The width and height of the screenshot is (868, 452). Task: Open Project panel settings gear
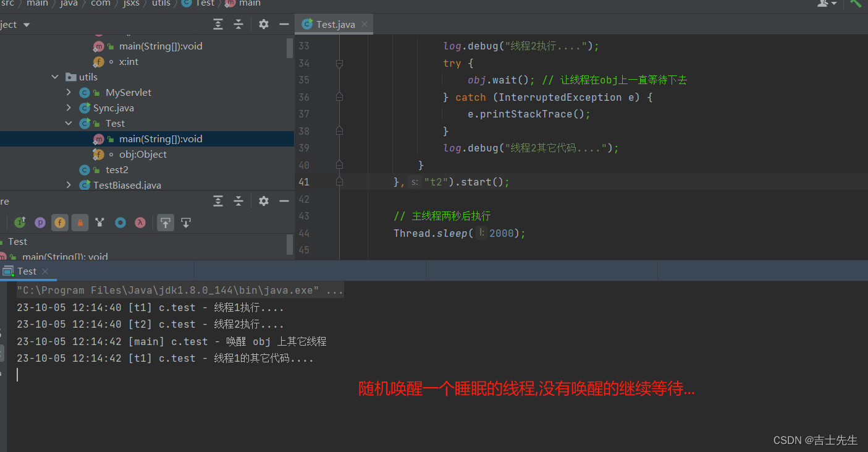click(x=264, y=24)
